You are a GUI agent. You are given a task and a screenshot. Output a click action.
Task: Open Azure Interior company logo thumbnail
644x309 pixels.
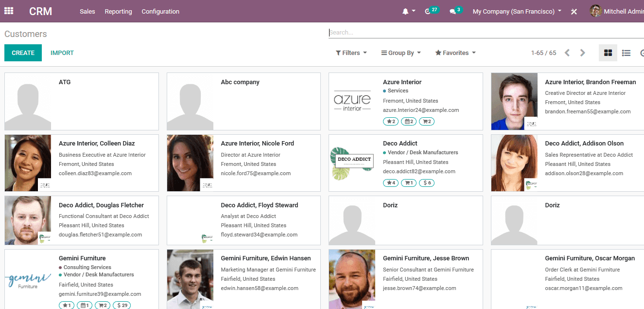(352, 102)
